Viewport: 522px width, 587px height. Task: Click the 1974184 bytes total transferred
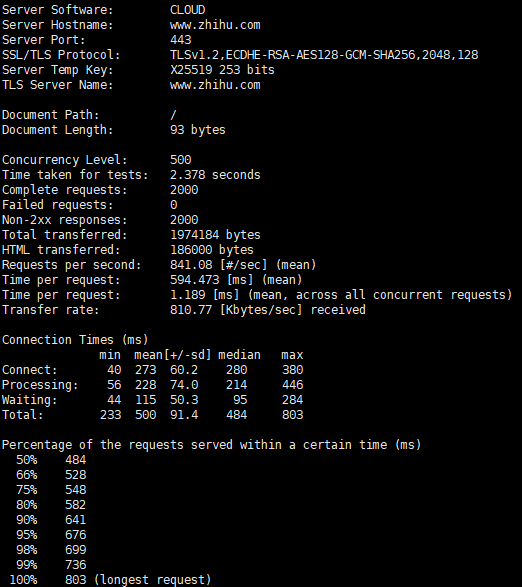tap(215, 235)
